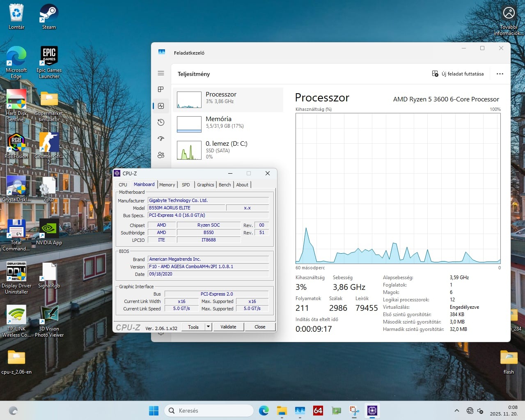This screenshot has width=525, height=420.
Task: Open the Total Commander desktop shortcut
Action: tap(16, 235)
